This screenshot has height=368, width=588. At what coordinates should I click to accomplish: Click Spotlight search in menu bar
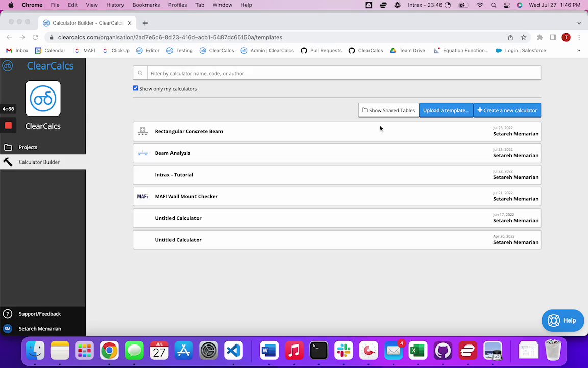[x=494, y=5]
